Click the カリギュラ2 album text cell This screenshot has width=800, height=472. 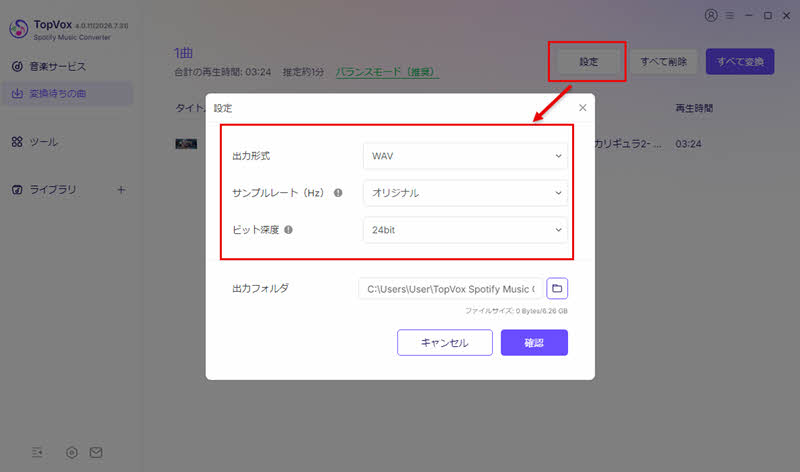pyautogui.click(x=628, y=144)
